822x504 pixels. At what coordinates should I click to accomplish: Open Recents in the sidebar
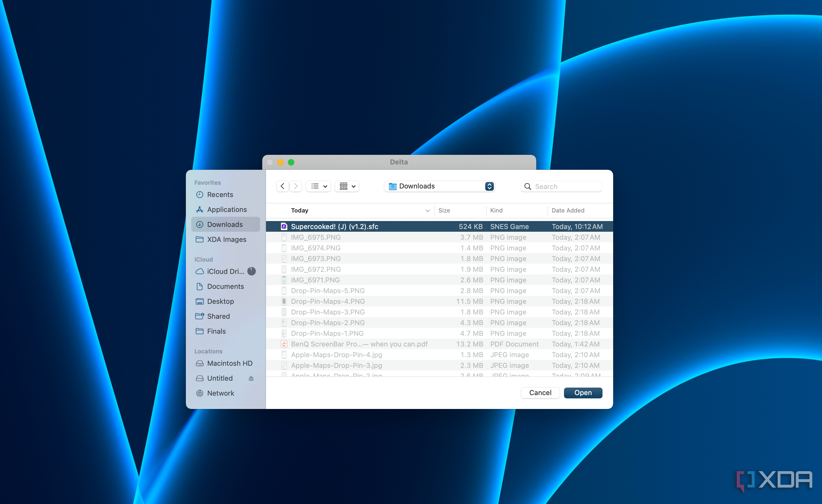(x=226, y=194)
